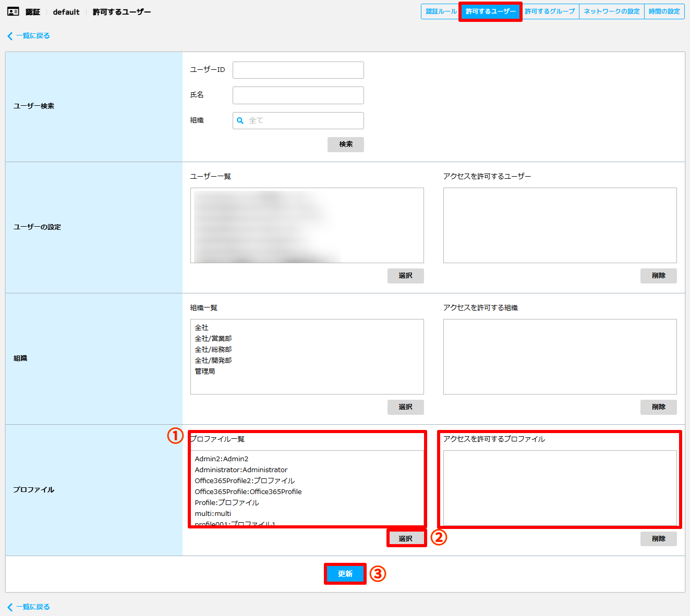Select 管理局 in the organization list
The width and height of the screenshot is (690, 616).
(x=205, y=372)
